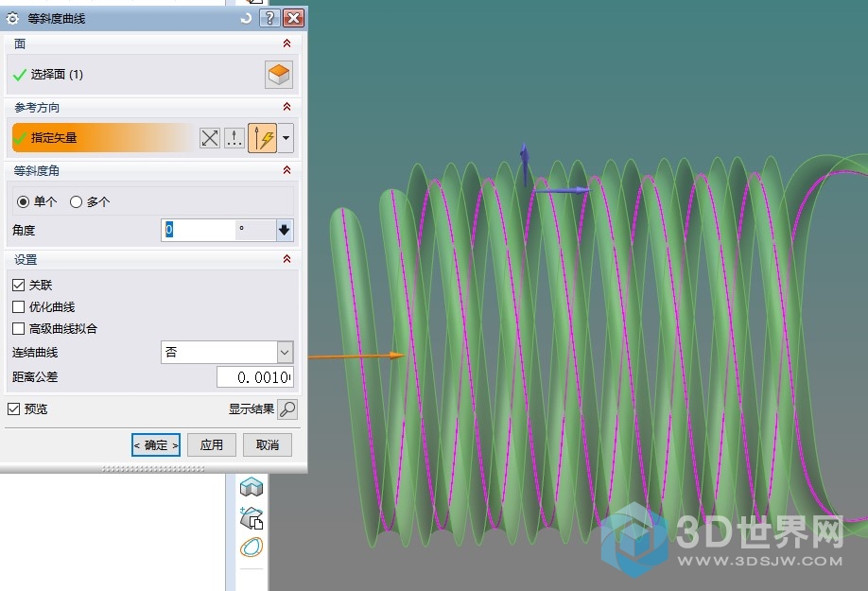The width and height of the screenshot is (868, 591).
Task: Open the vector dialog icon
Action: tap(234, 138)
